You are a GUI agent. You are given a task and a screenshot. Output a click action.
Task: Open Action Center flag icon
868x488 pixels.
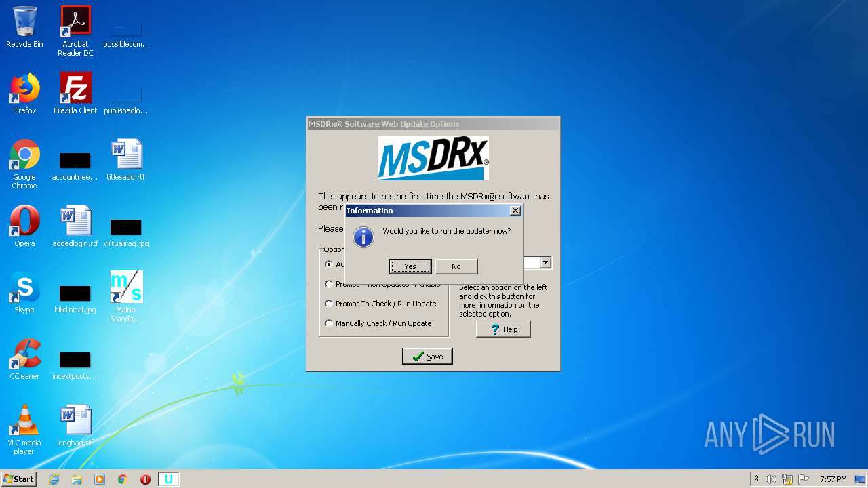pyautogui.click(x=804, y=479)
